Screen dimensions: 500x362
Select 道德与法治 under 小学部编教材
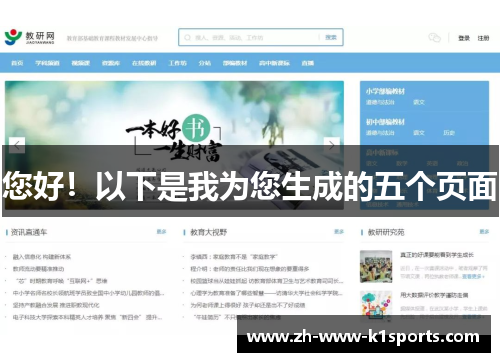380,102
